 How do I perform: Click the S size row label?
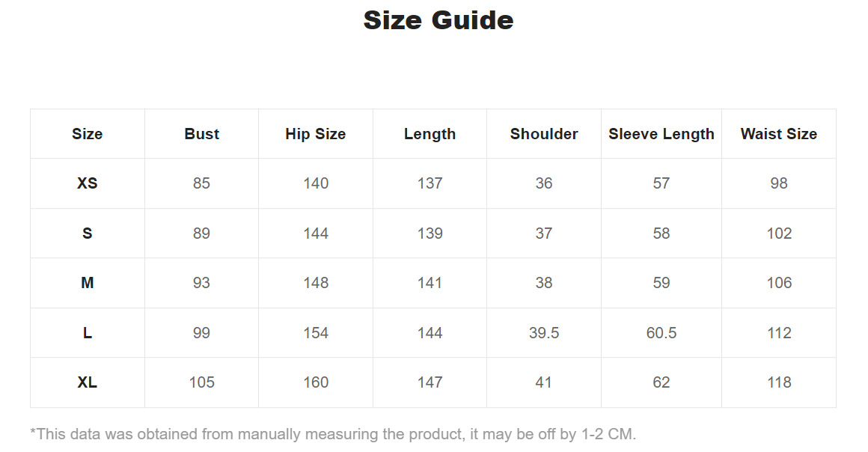click(x=88, y=233)
